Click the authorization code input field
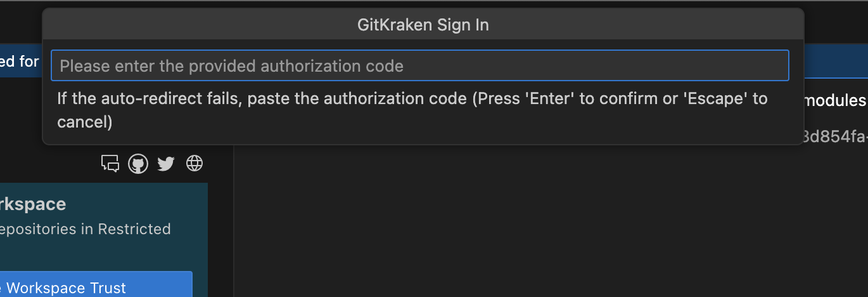Image resolution: width=868 pixels, height=297 pixels. (x=419, y=65)
